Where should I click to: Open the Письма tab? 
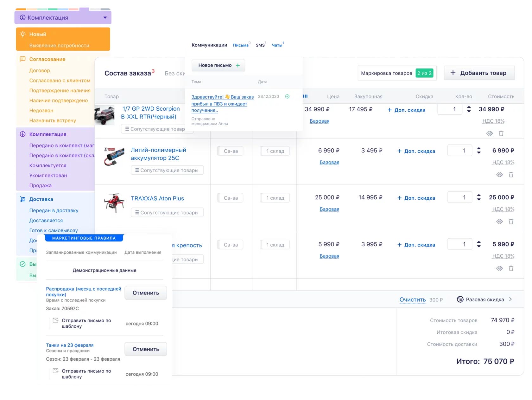pyautogui.click(x=241, y=45)
